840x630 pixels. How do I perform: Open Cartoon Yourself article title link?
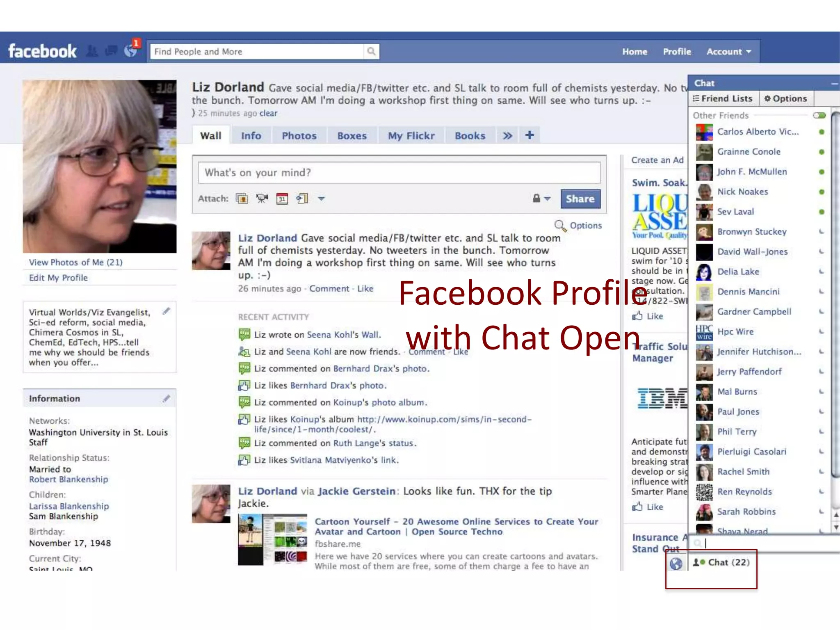(457, 527)
